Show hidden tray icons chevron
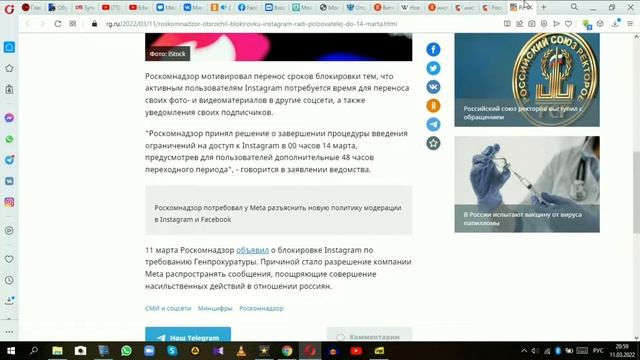The width and height of the screenshot is (640, 360). (524, 351)
